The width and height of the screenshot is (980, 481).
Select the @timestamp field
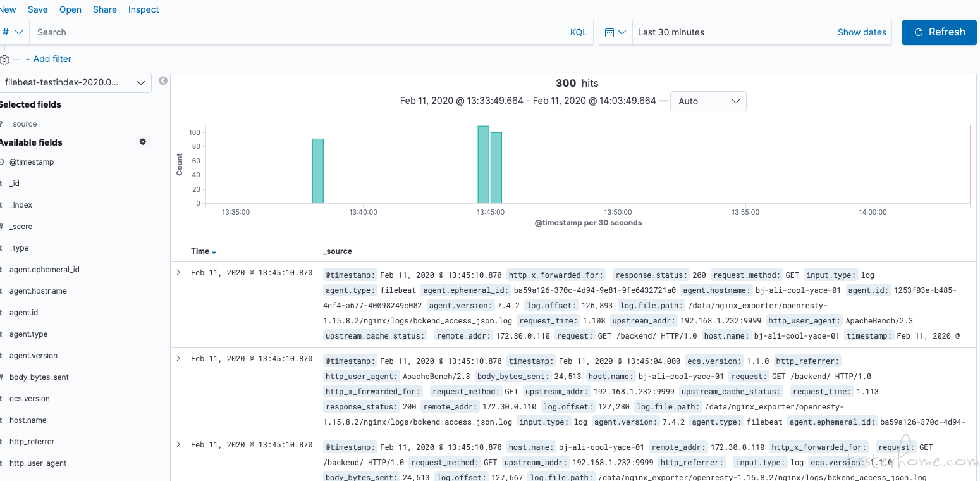coord(32,162)
